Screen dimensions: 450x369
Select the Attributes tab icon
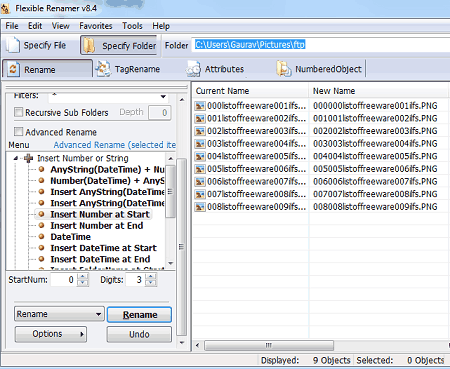pyautogui.click(x=193, y=69)
